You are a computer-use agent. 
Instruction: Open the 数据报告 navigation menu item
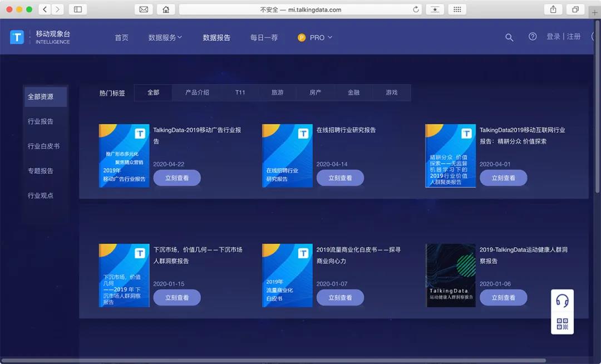216,37
